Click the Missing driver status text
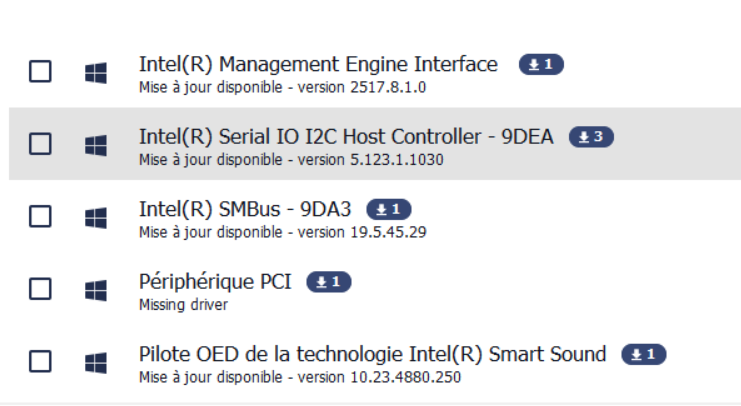The image size is (741, 406). [183, 305]
